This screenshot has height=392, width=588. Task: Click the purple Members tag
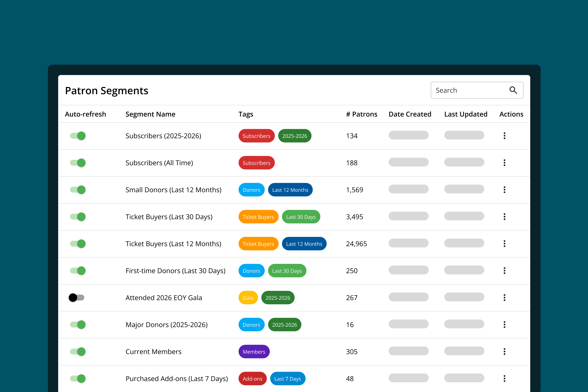click(x=254, y=352)
